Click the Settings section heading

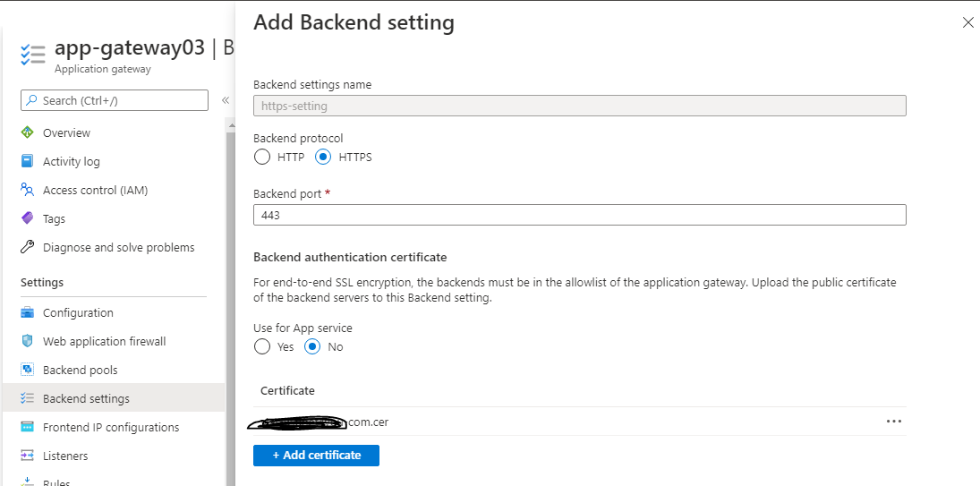42,282
